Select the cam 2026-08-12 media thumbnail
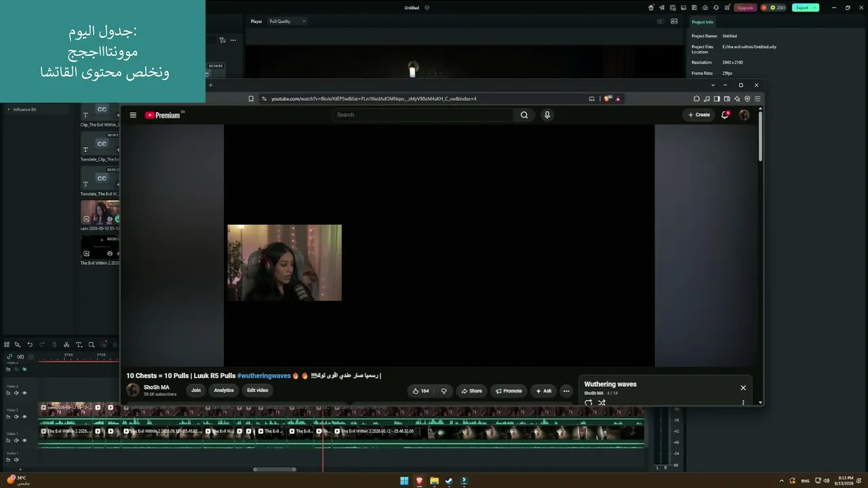Screen dimensions: 868x488 (100, 212)
